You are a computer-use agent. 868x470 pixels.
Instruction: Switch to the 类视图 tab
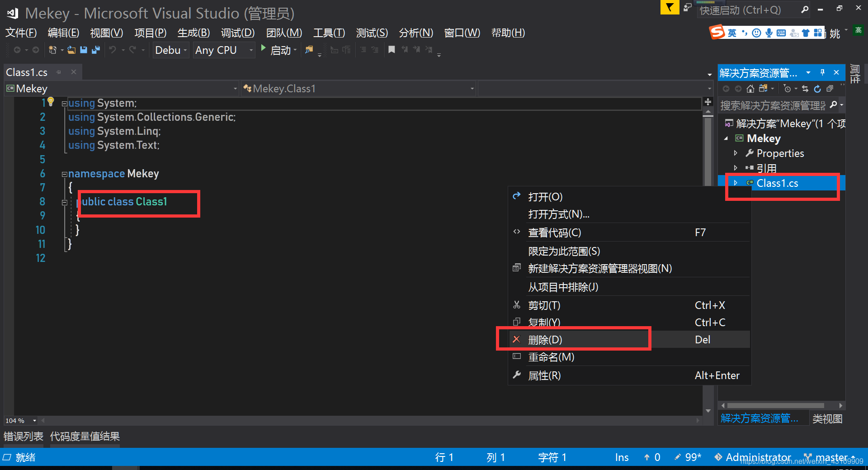pyautogui.click(x=827, y=419)
